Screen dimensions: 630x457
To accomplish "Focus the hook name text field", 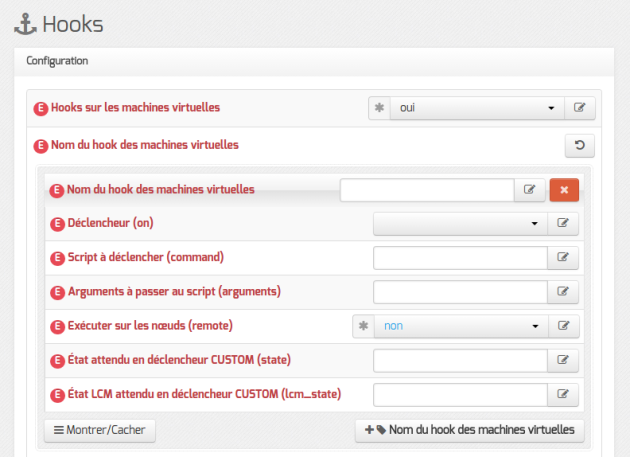I will click(x=427, y=190).
